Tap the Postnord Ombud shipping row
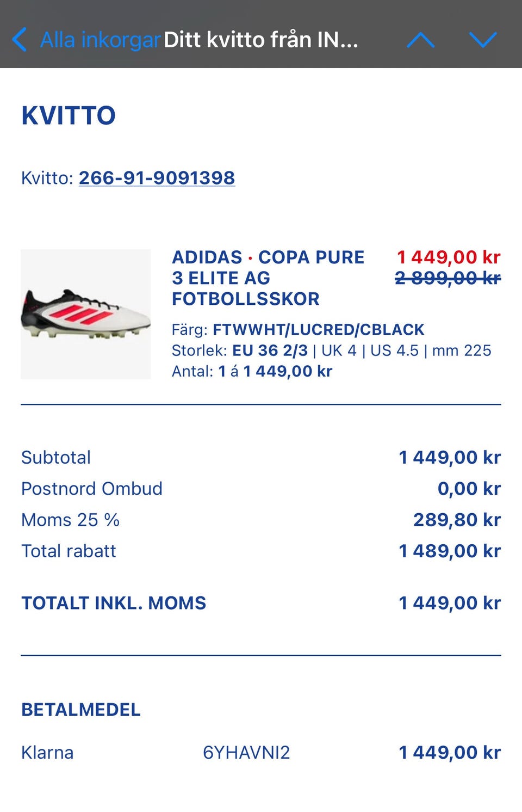This screenshot has width=522, height=812. 92,489
